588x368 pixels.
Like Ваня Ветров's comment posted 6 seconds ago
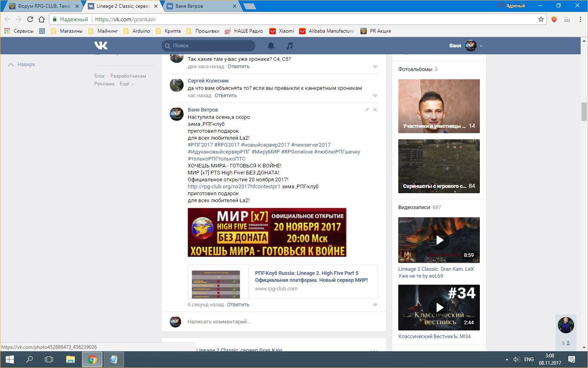coord(375,305)
